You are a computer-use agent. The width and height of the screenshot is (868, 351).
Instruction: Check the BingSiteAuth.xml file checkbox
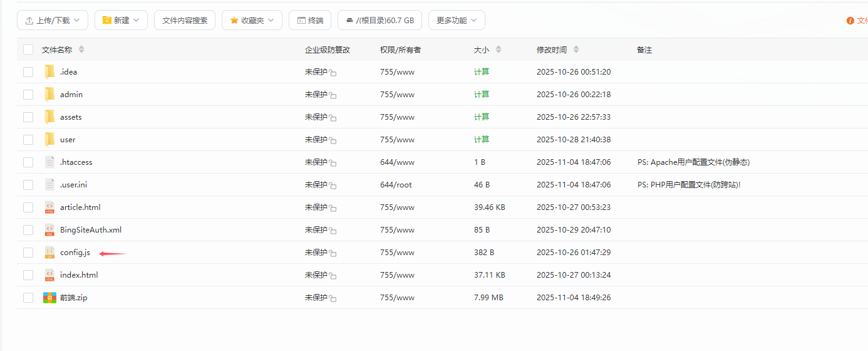(28, 230)
